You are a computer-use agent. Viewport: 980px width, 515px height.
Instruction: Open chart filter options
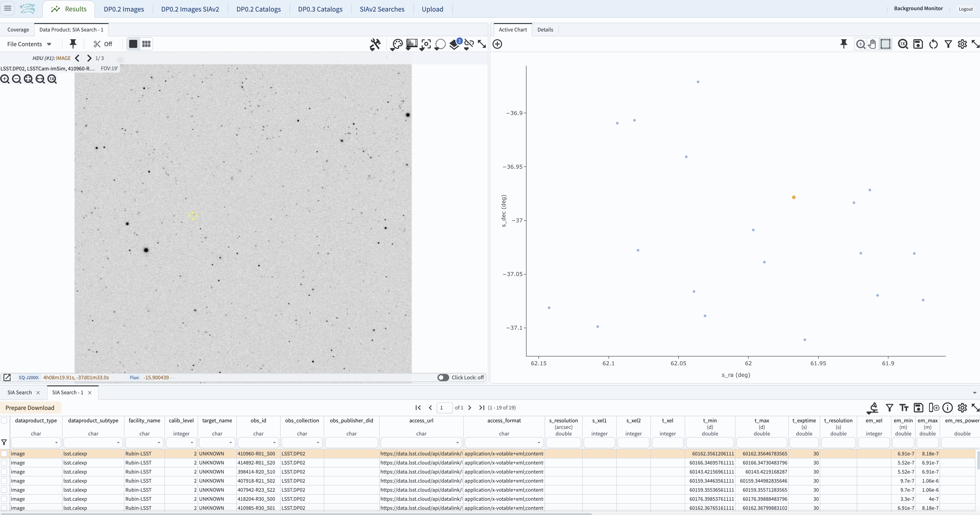click(948, 44)
